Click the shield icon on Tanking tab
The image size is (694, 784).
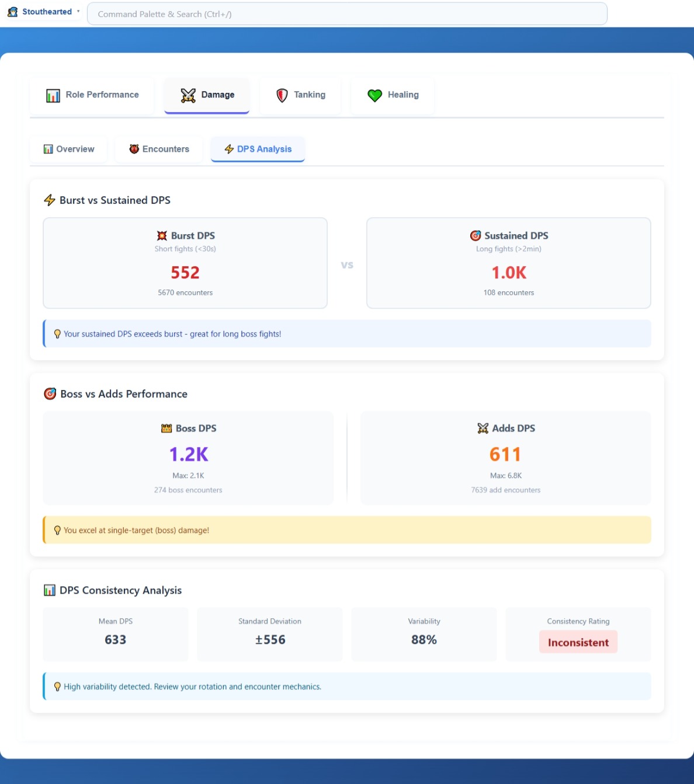tap(282, 95)
